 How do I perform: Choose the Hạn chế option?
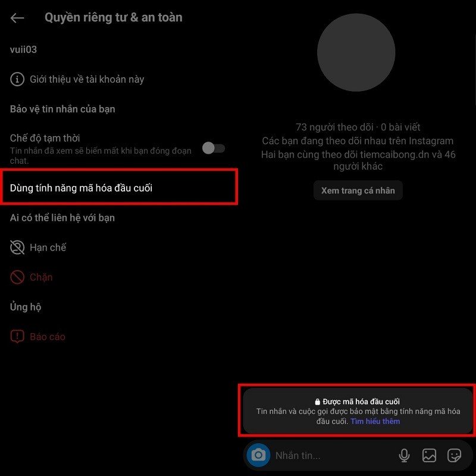48,247
